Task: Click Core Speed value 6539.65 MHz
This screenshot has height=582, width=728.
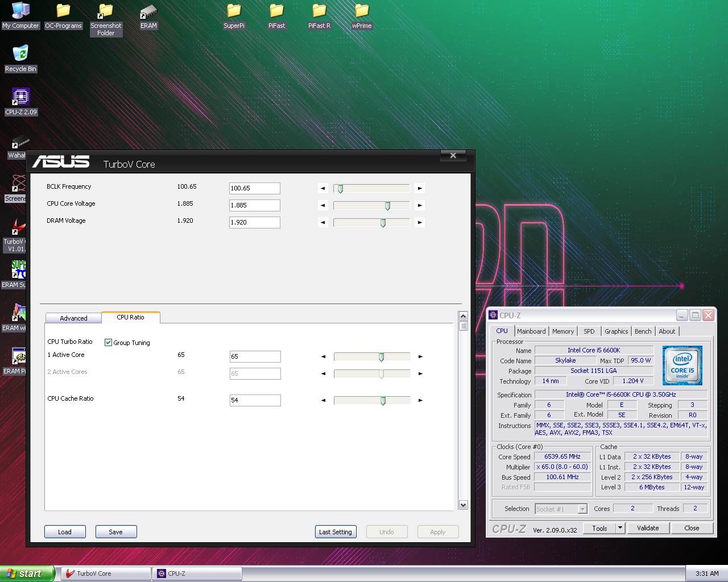Action: click(562, 456)
